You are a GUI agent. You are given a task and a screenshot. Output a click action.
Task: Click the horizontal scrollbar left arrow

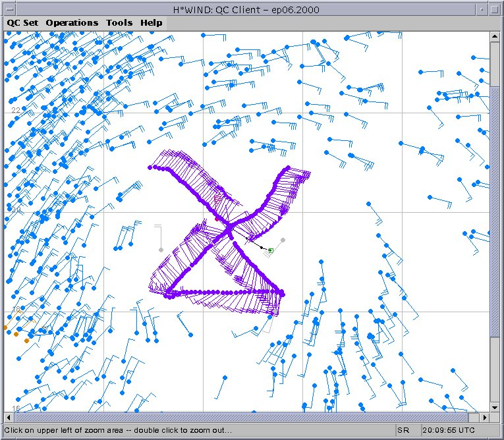(9, 418)
